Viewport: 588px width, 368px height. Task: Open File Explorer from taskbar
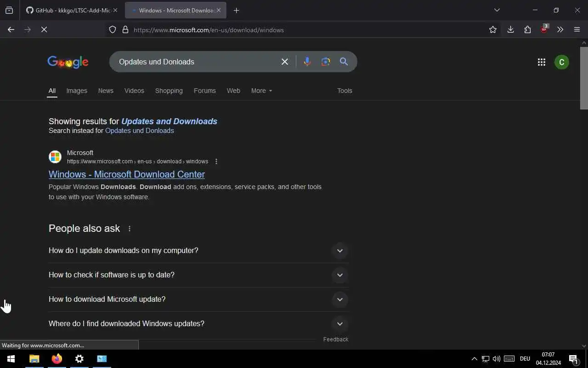[x=34, y=359]
